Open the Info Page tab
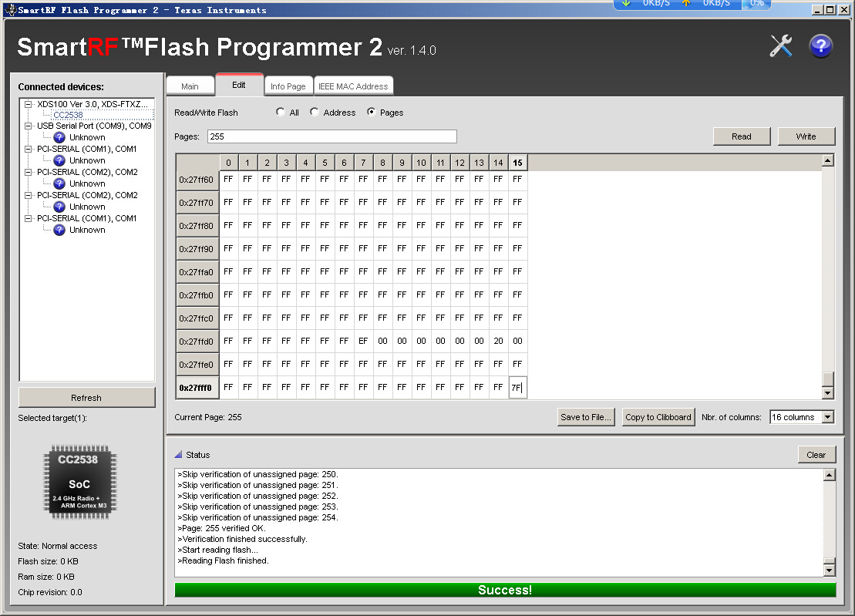The height and width of the screenshot is (616, 855). click(288, 86)
